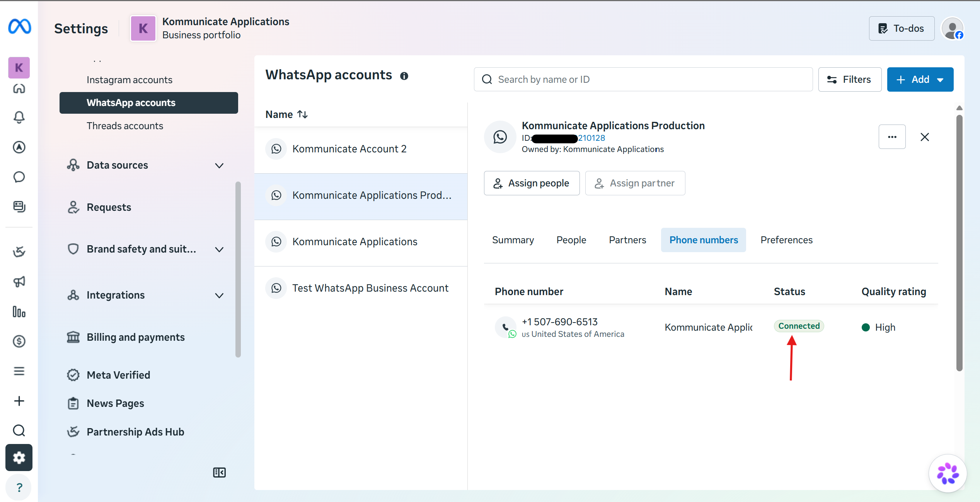The width and height of the screenshot is (980, 502).
Task: Click the Meta logo icon
Action: point(19,27)
